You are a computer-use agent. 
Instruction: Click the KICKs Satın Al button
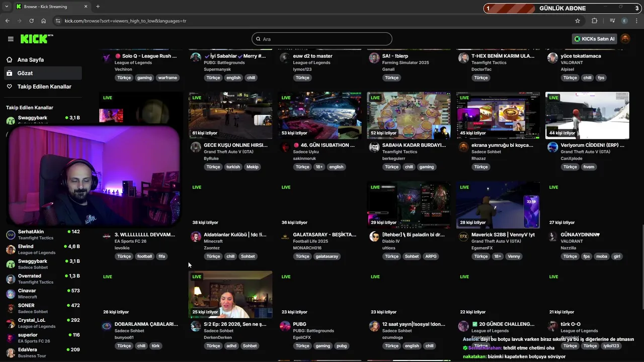595,39
